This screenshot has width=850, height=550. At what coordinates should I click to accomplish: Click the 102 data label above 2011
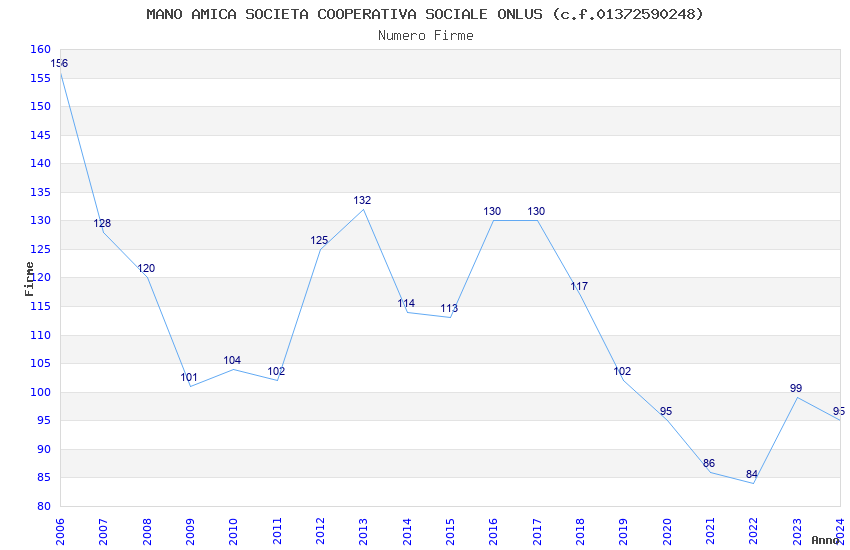click(x=276, y=371)
